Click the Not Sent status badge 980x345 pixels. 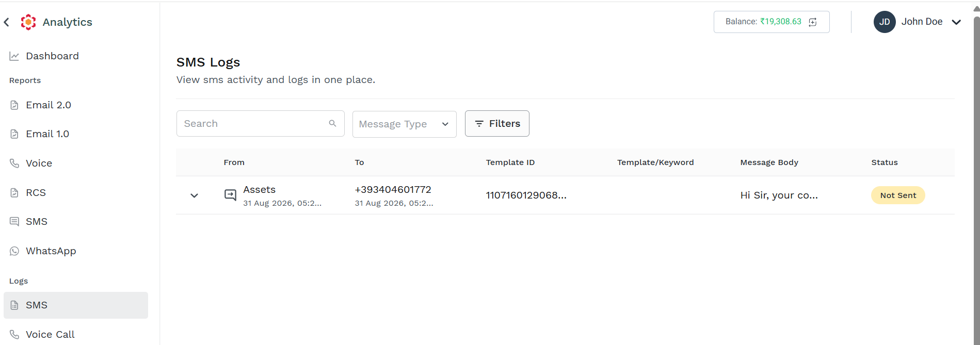coord(898,195)
